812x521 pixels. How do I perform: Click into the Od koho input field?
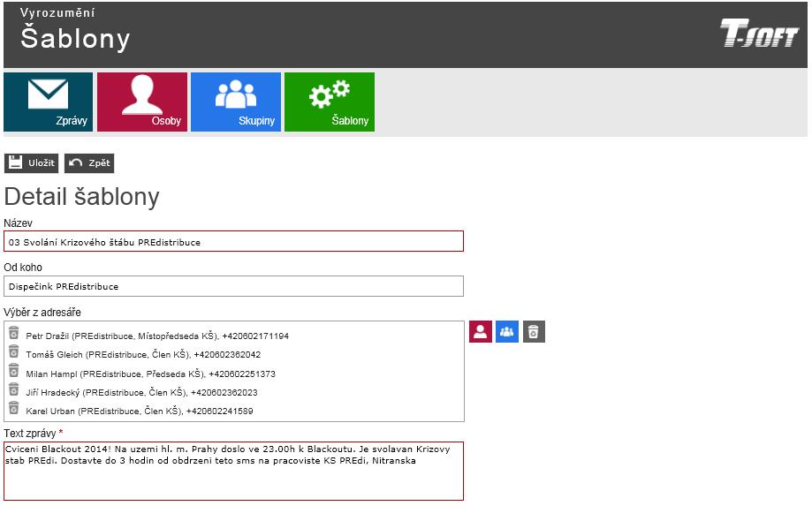[x=233, y=286]
